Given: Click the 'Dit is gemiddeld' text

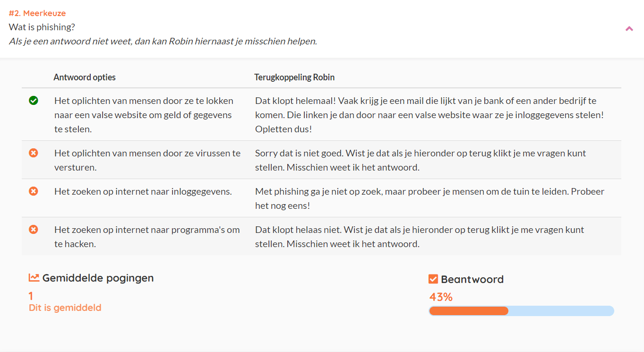Looking at the screenshot, I should (65, 308).
